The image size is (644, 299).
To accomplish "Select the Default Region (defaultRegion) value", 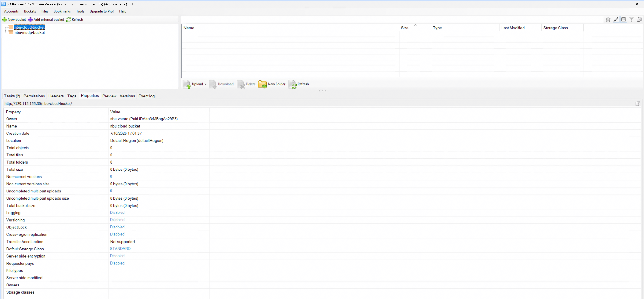I will click(x=137, y=141).
